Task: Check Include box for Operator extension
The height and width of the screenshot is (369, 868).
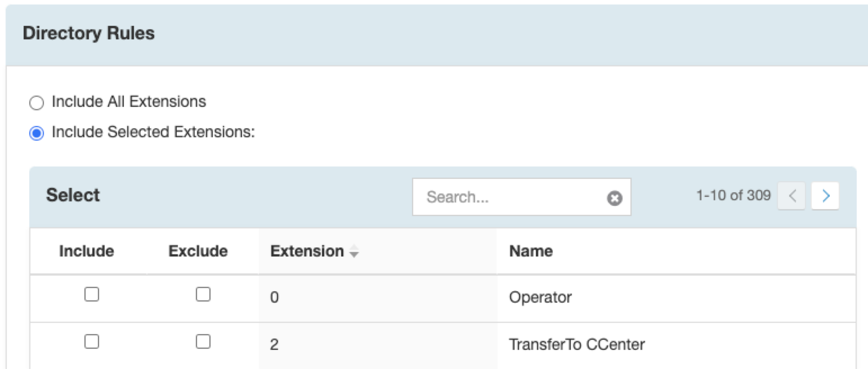Action: tap(91, 294)
